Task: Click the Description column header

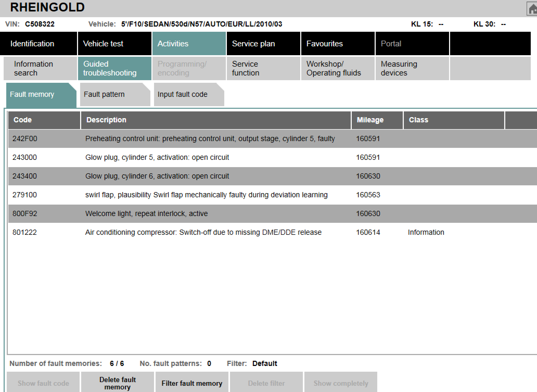Action: click(216, 120)
